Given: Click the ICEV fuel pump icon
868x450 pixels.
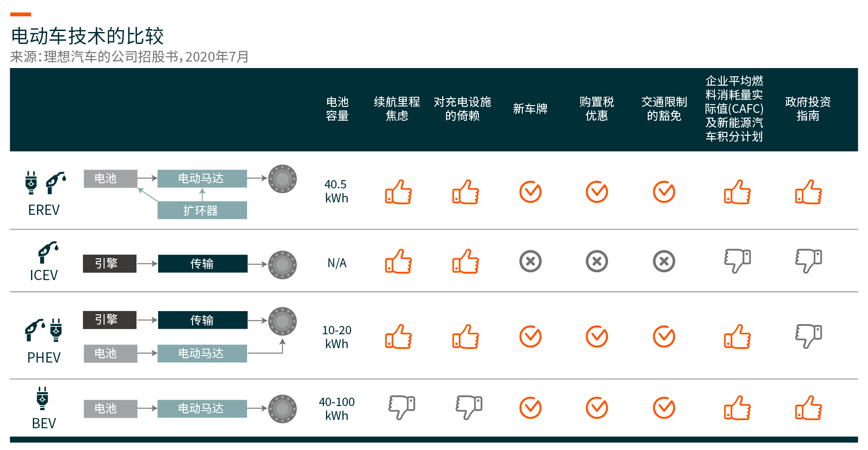Looking at the screenshot, I should pyautogui.click(x=48, y=253).
